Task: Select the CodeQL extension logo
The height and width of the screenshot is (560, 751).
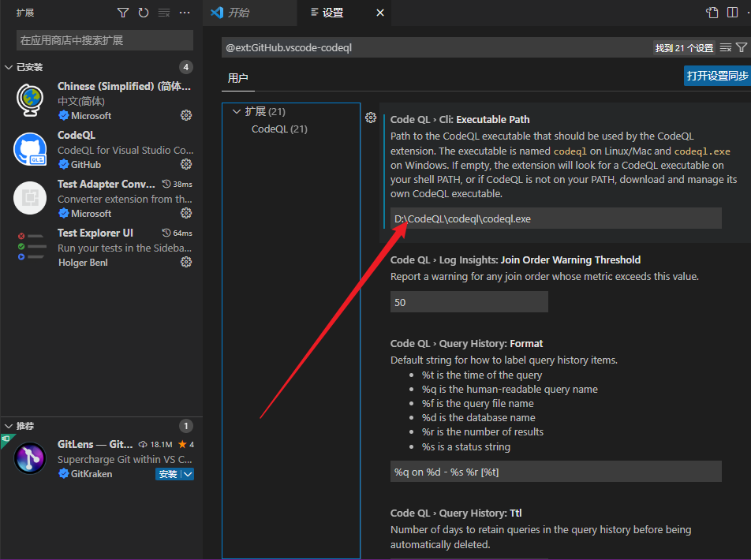Action: tap(30, 149)
